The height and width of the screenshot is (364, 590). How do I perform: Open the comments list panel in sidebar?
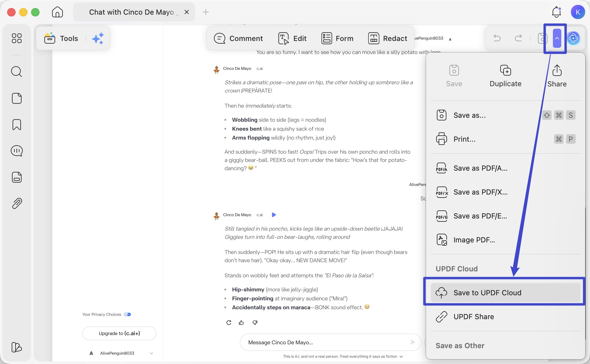(x=17, y=151)
